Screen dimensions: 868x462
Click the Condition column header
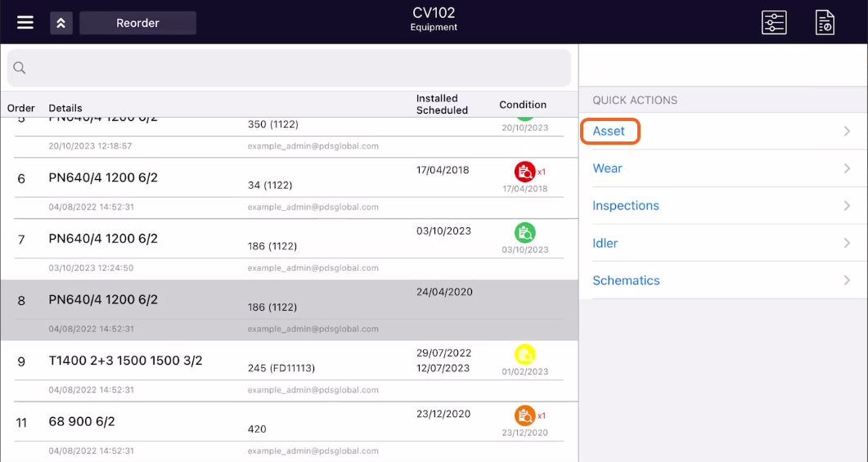523,105
